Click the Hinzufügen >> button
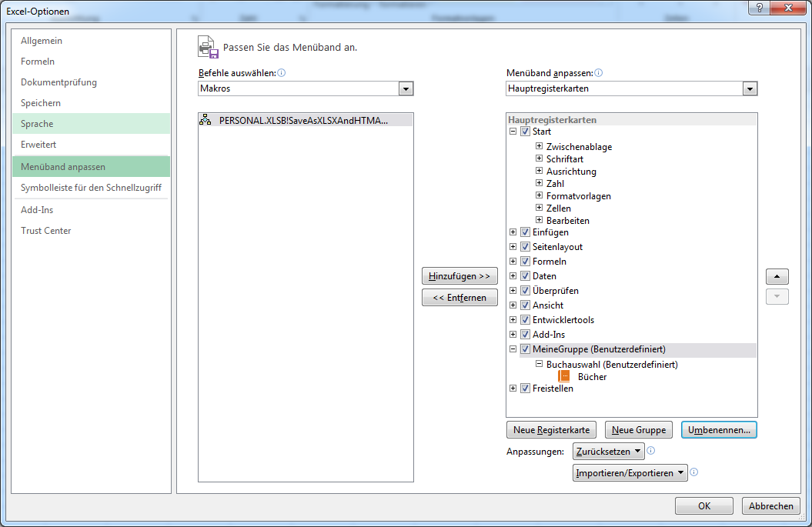 (x=459, y=276)
